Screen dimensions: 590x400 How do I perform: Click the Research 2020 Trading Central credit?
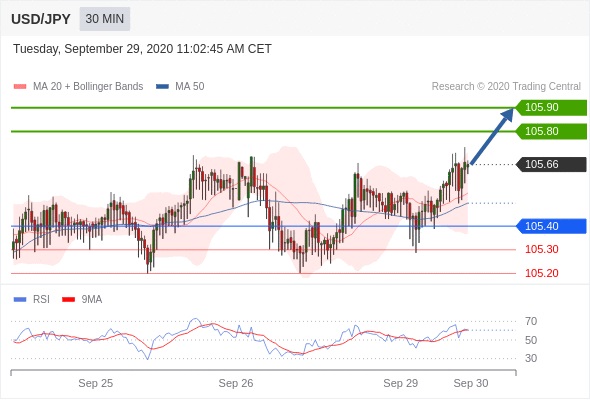pos(506,87)
